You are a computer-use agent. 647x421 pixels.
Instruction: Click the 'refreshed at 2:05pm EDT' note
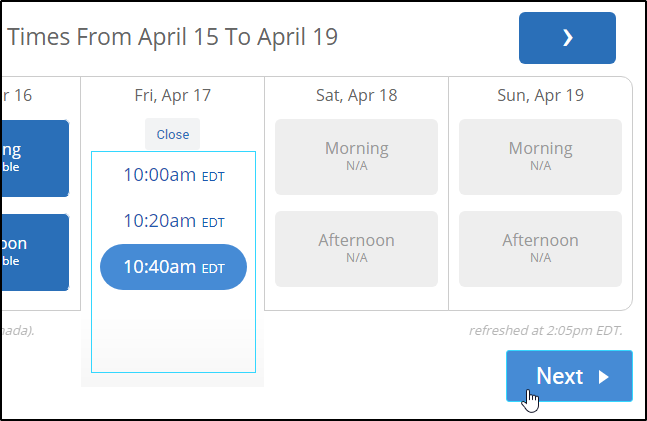click(545, 330)
